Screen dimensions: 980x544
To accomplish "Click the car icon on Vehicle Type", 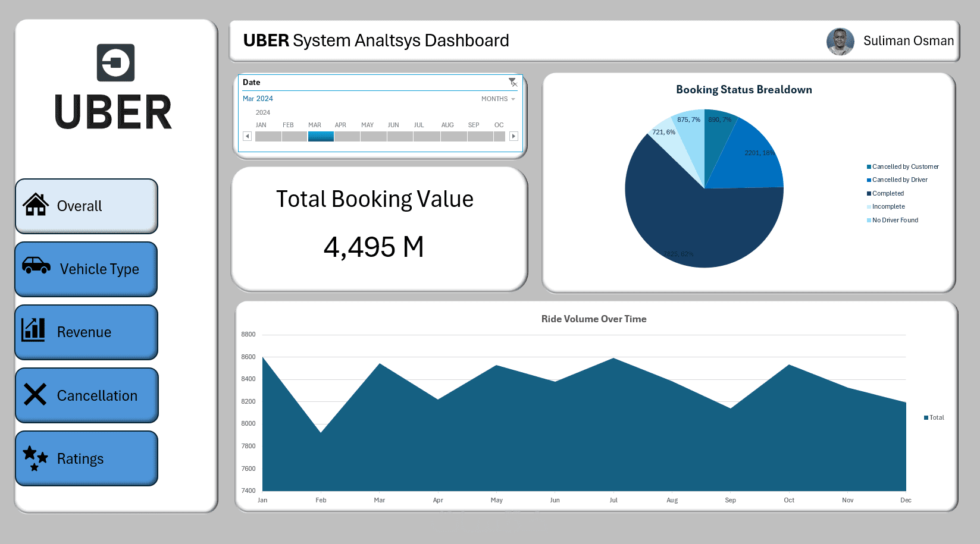I will (36, 265).
